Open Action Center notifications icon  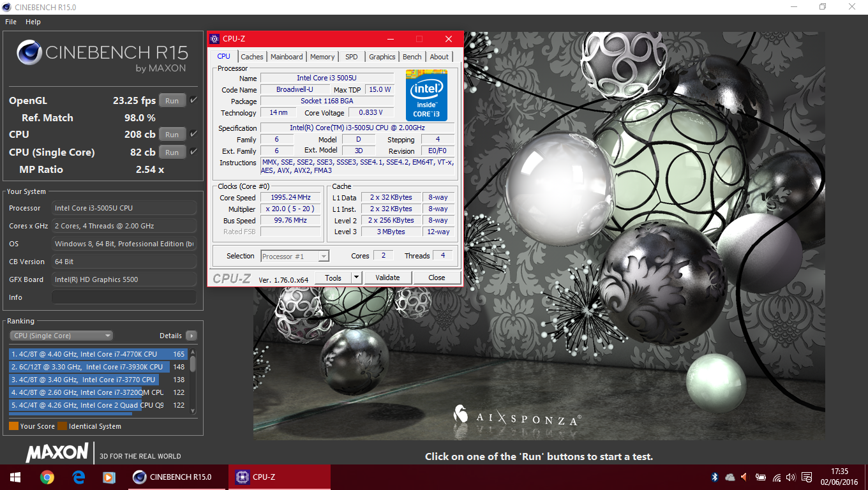[807, 477]
